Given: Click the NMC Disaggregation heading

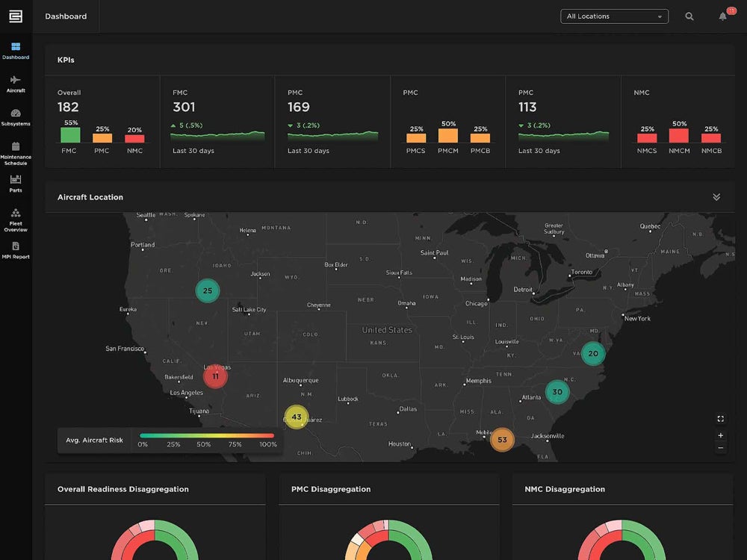Looking at the screenshot, I should (565, 489).
